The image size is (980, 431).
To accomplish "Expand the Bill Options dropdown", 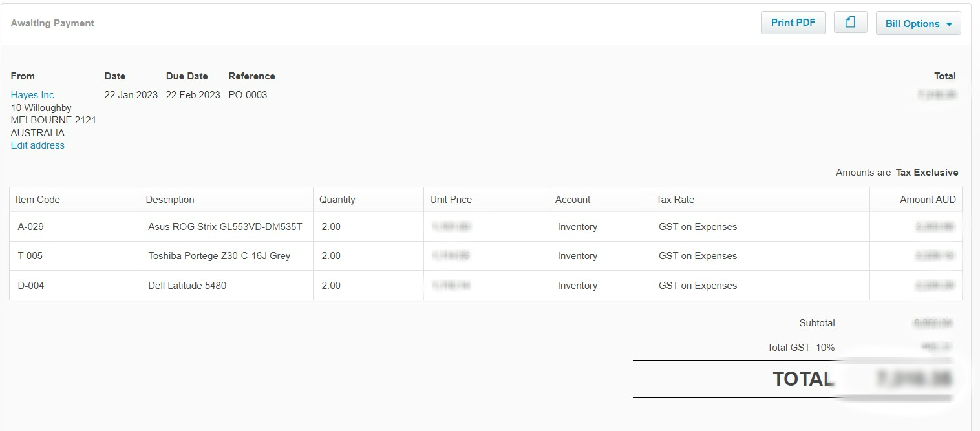I will click(918, 23).
